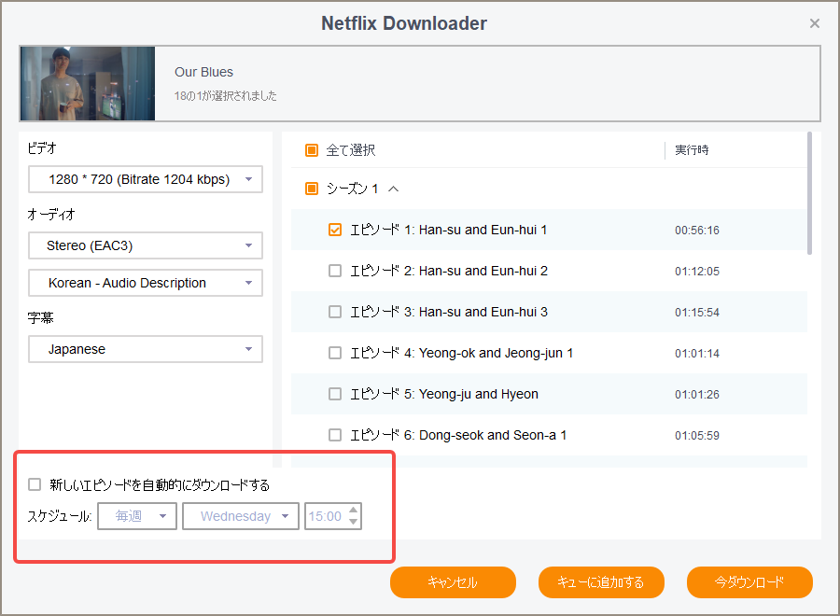Click the 01:12:05 duration text

(697, 272)
